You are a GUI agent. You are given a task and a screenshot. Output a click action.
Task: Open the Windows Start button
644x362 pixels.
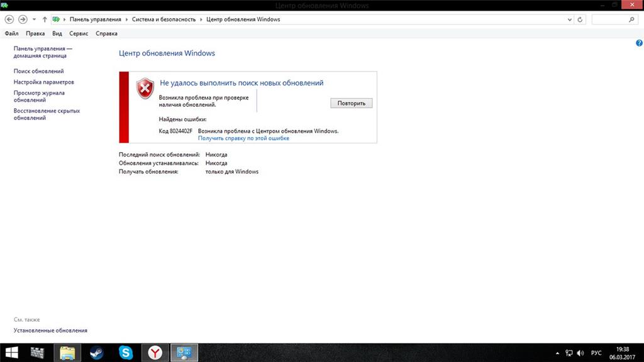pos(11,353)
